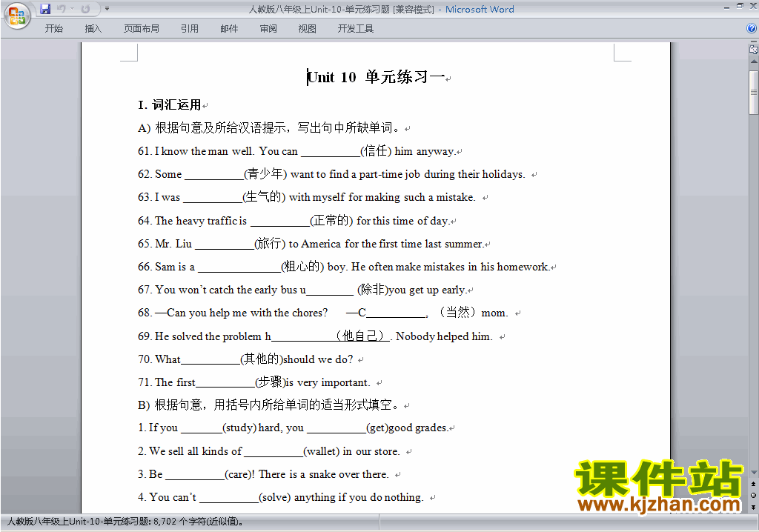Click 'anything if you do nothing.'
This screenshot has height=532, width=759.
pos(359,498)
